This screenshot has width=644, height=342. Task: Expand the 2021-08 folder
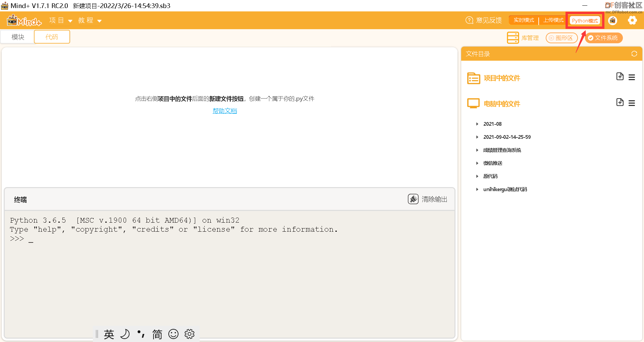coord(477,124)
